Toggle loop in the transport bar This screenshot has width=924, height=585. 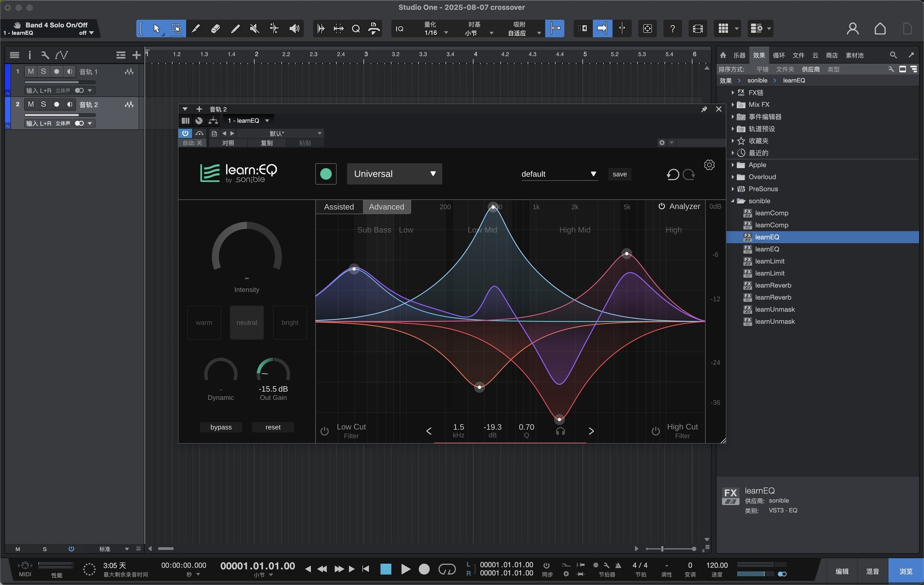(447, 569)
